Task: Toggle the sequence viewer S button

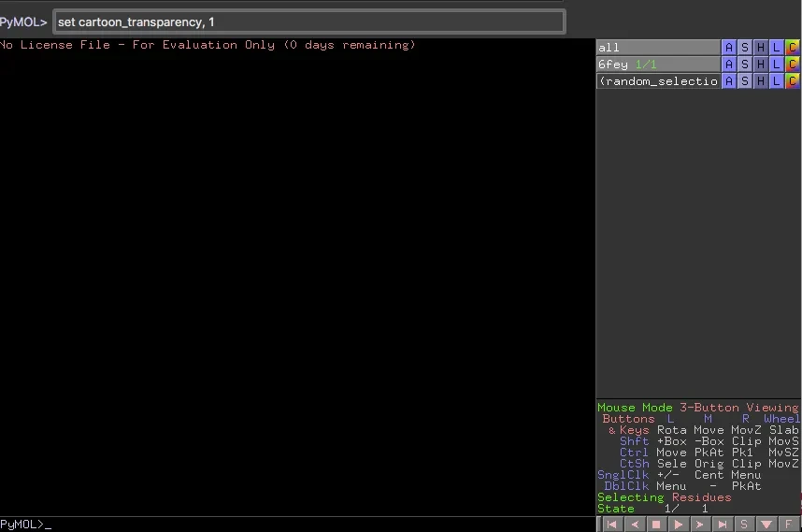Action: point(744,525)
